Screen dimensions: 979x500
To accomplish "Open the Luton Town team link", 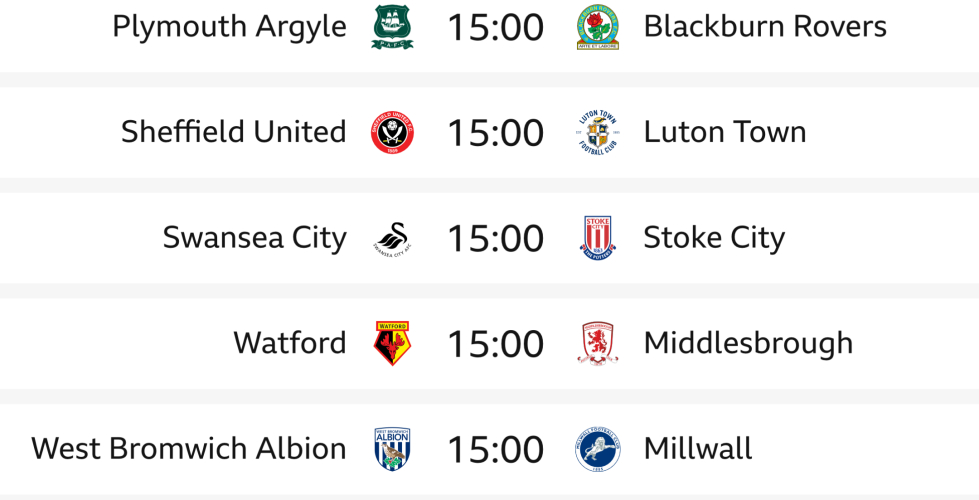I will pyautogui.click(x=724, y=132).
